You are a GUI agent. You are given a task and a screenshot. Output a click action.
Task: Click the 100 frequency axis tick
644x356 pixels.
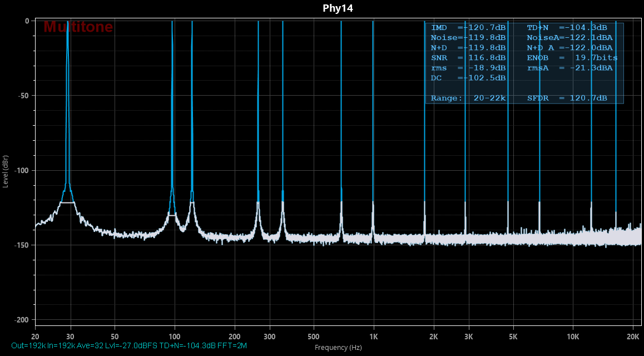click(175, 337)
